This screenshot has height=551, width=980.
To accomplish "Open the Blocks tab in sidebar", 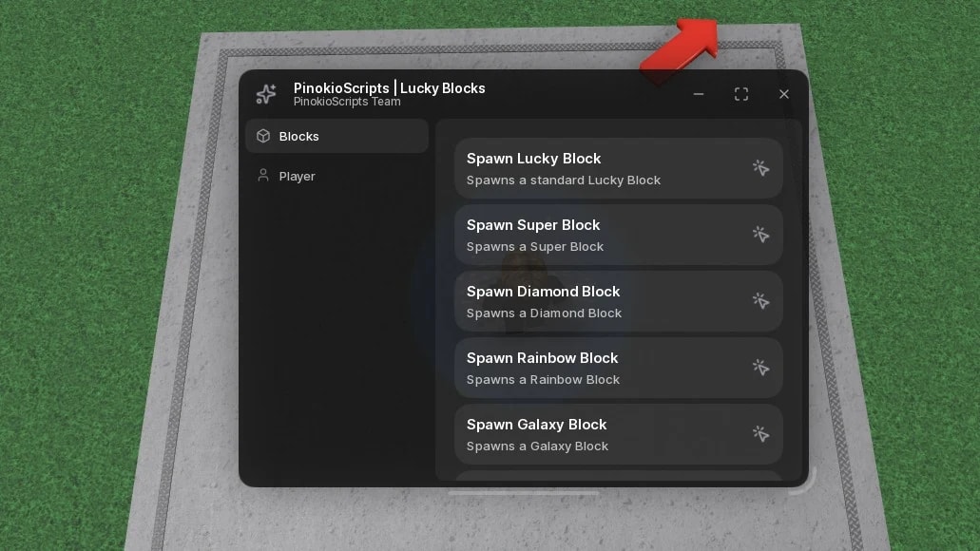I will 336,136.
